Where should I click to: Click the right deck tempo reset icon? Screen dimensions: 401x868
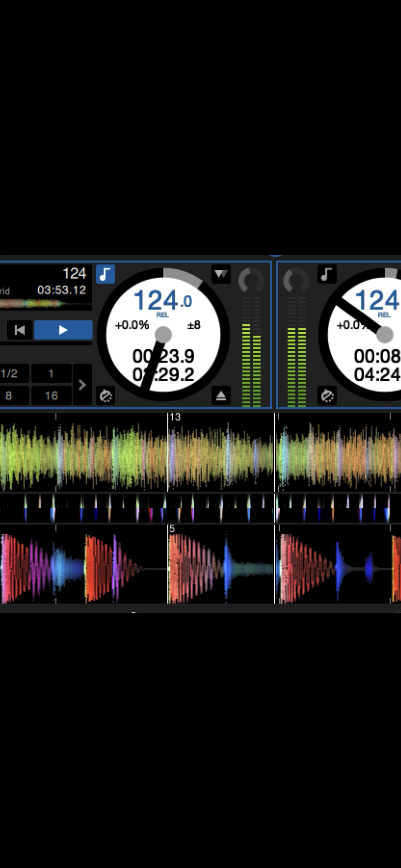[x=326, y=396]
